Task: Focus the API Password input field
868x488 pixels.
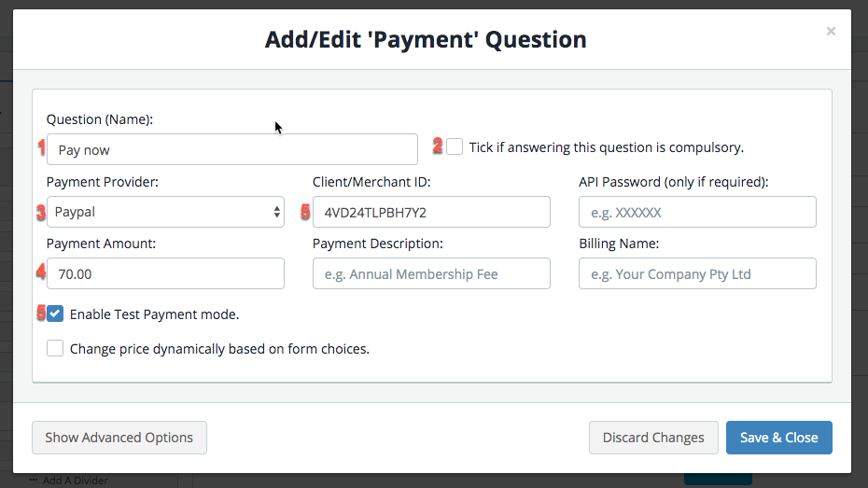Action: (x=697, y=212)
